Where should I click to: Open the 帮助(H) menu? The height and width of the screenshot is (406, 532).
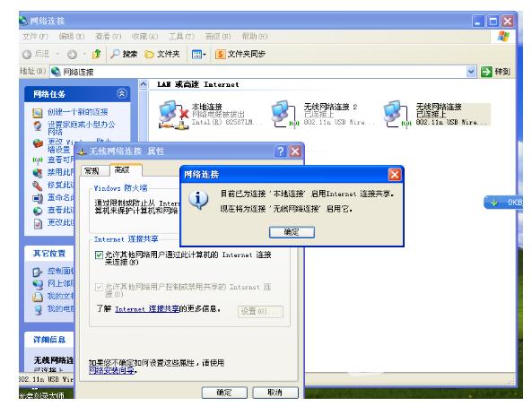tap(255, 36)
